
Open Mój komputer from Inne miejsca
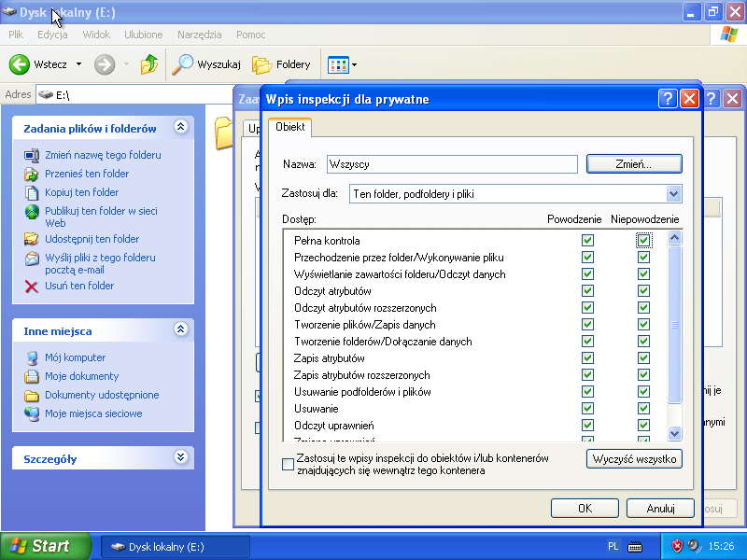pos(32,357)
